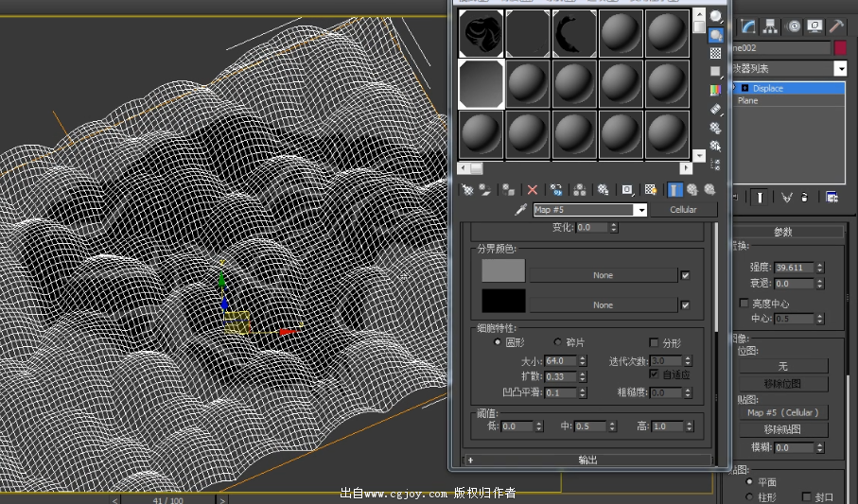The height and width of the screenshot is (504, 858).
Task: Click the Cellular map type button
Action: [683, 210]
